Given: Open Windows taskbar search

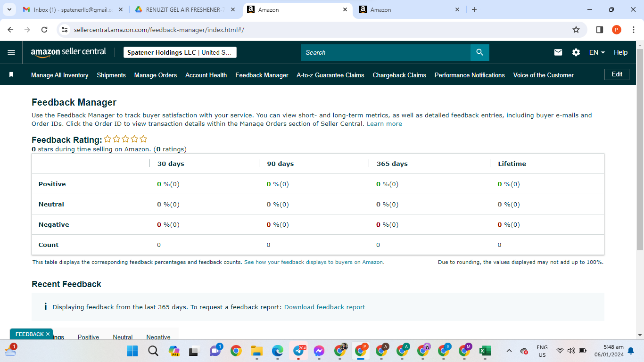Looking at the screenshot, I should click(153, 351).
